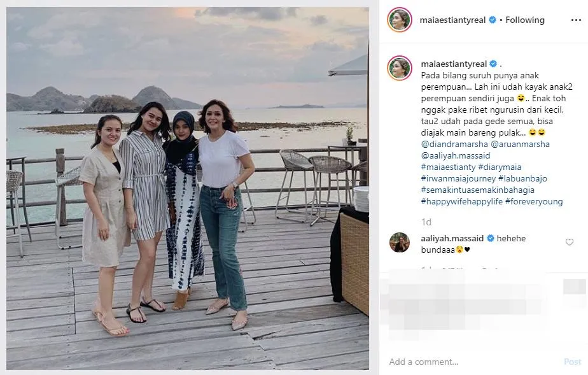This screenshot has height=375, width=588.
Task: Open the @aruanmarsha mention
Action: 520,144
